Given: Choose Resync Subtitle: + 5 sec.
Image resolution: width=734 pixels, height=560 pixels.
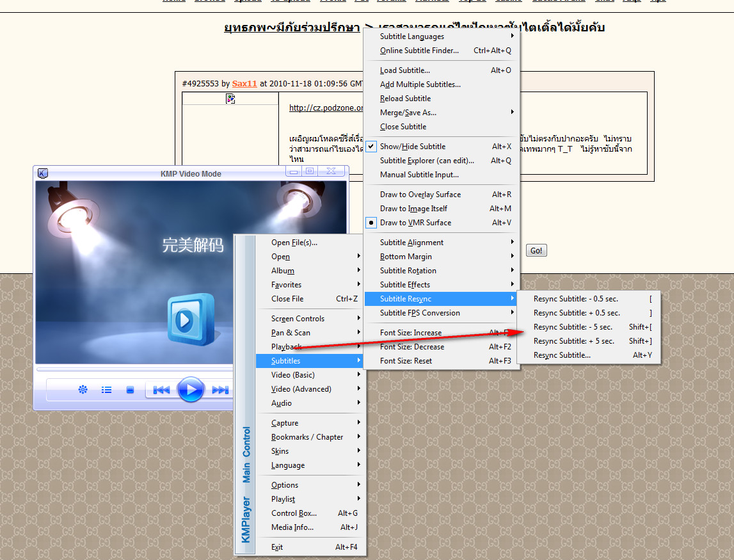Looking at the screenshot, I should tap(589, 341).
